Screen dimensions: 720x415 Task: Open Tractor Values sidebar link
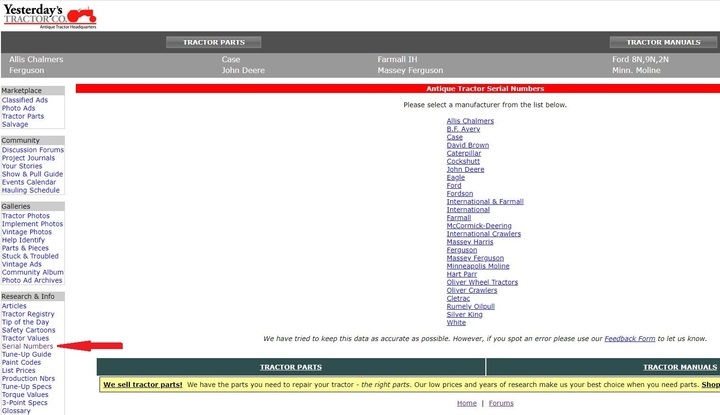(x=25, y=338)
